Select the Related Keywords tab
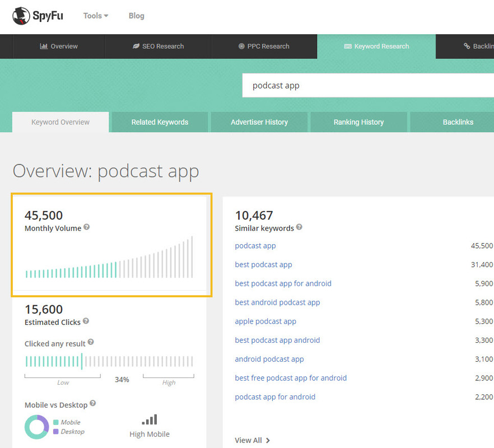The width and height of the screenshot is (494, 448). 160,122
